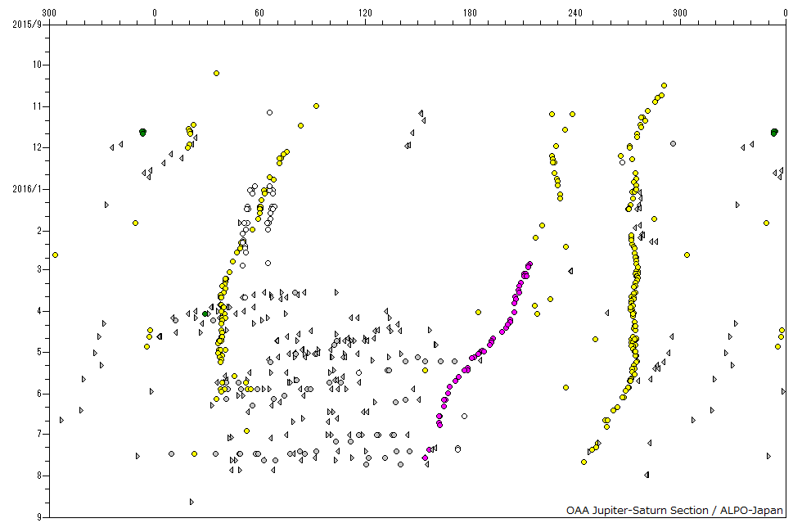
Task: Select the uppermost magenta data point
Action: (530, 264)
